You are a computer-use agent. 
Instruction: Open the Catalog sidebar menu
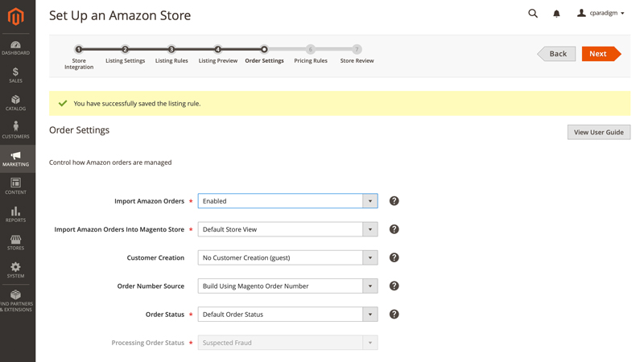pyautogui.click(x=15, y=103)
